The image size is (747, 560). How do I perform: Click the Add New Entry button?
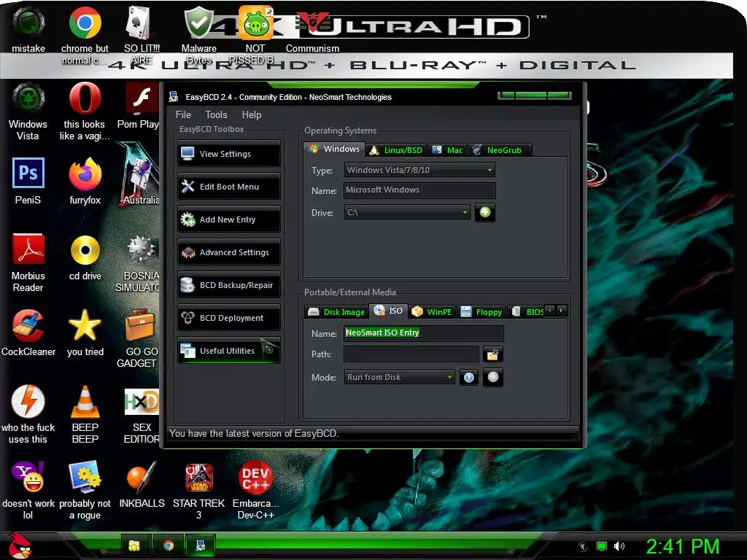228,219
